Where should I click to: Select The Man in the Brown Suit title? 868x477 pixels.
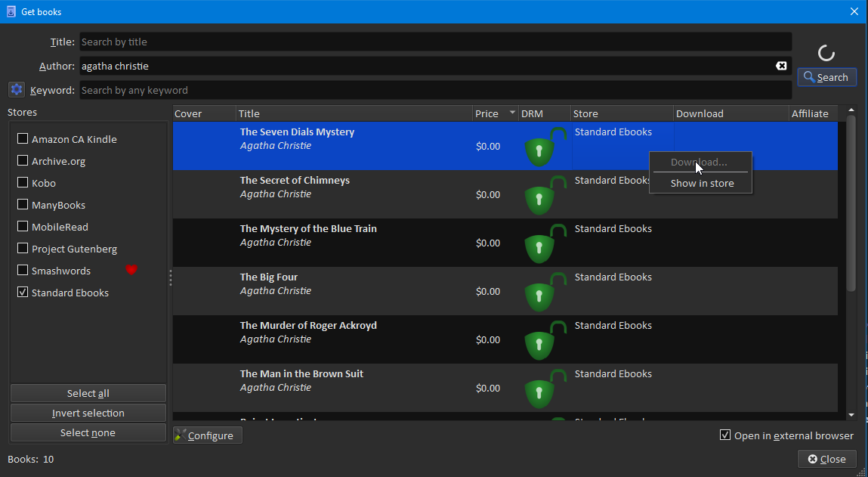(301, 373)
